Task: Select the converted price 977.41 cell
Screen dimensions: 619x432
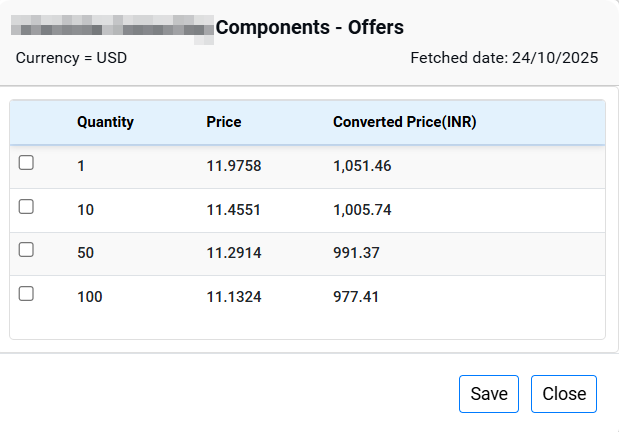Action: [x=356, y=296]
